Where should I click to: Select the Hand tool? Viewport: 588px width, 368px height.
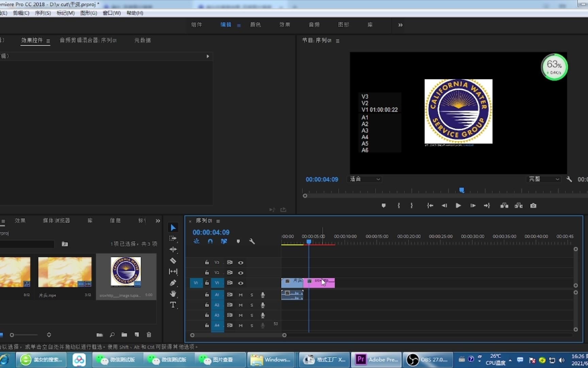pos(173,294)
